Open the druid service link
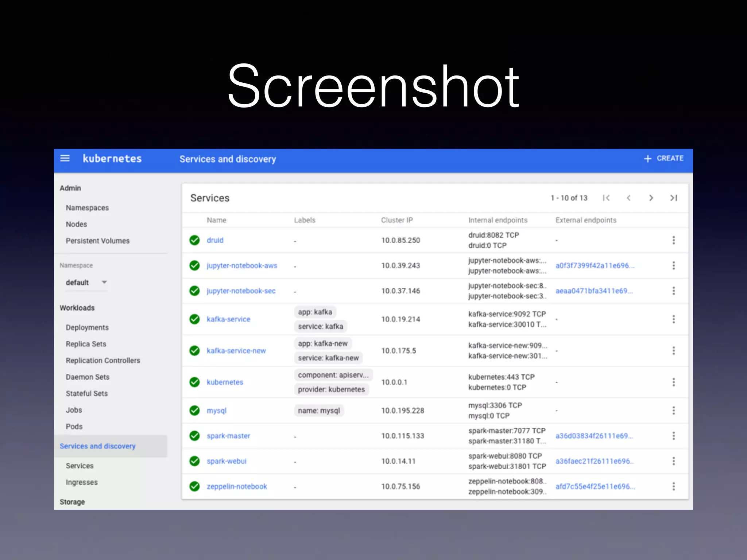 pos(215,240)
